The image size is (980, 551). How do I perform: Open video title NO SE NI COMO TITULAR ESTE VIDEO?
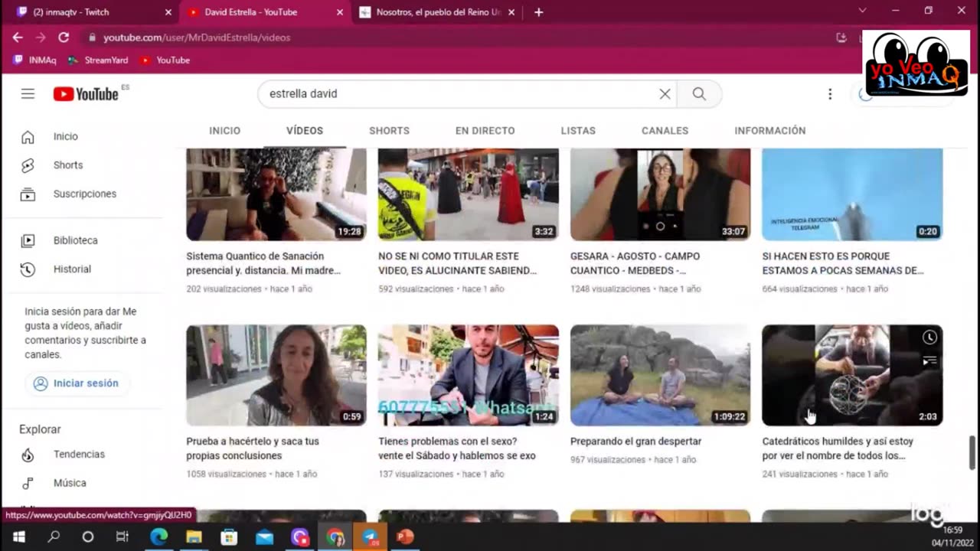tap(457, 263)
